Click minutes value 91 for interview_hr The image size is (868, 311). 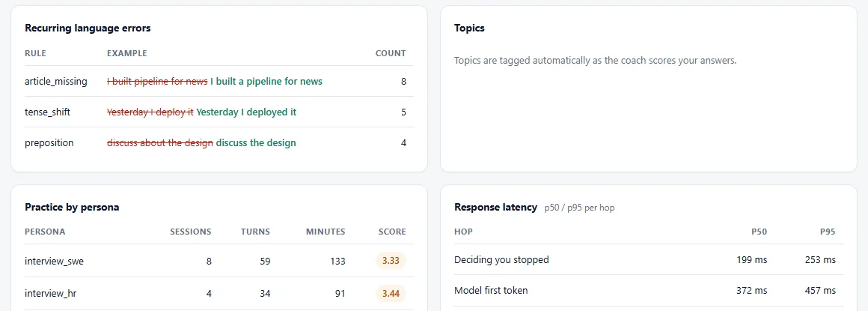tap(339, 293)
